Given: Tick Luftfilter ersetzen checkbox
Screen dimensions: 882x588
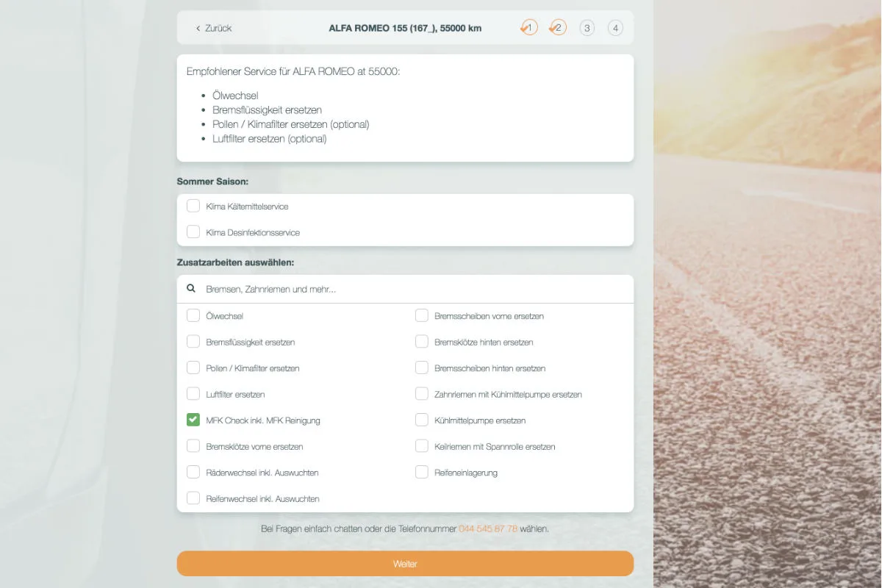Looking at the screenshot, I should [193, 393].
